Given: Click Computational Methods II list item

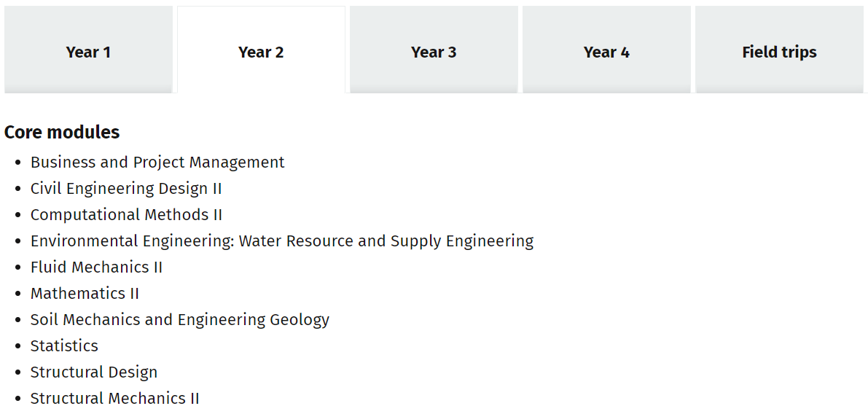Looking at the screenshot, I should click(x=126, y=215).
